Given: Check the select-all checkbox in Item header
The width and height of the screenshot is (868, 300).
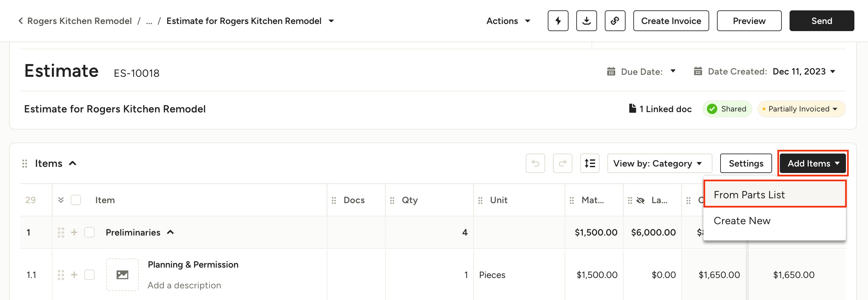Looking at the screenshot, I should 76,200.
